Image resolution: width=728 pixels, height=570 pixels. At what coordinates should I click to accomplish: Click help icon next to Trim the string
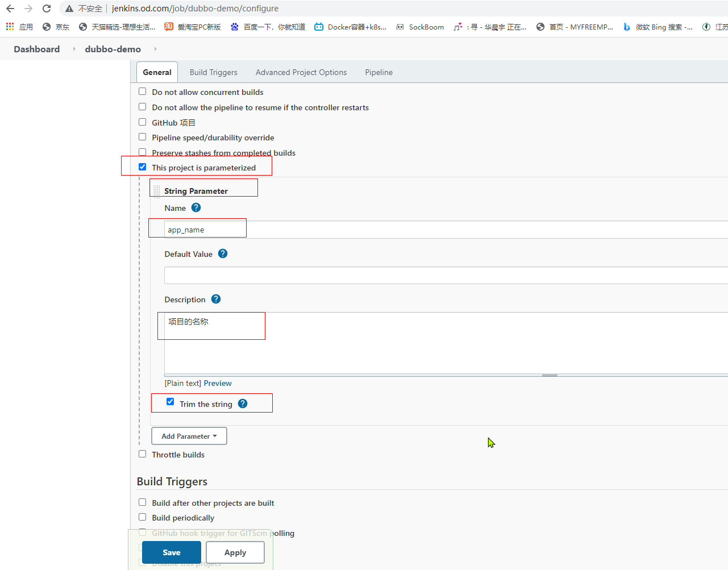tap(243, 403)
